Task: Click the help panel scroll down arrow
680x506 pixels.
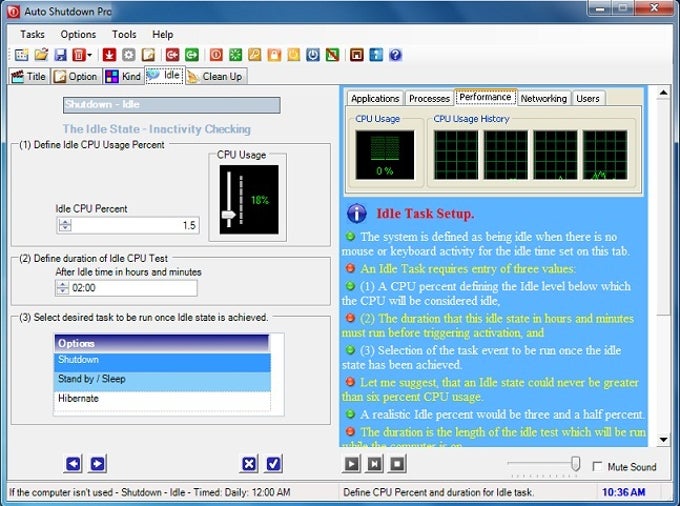Action: (664, 440)
